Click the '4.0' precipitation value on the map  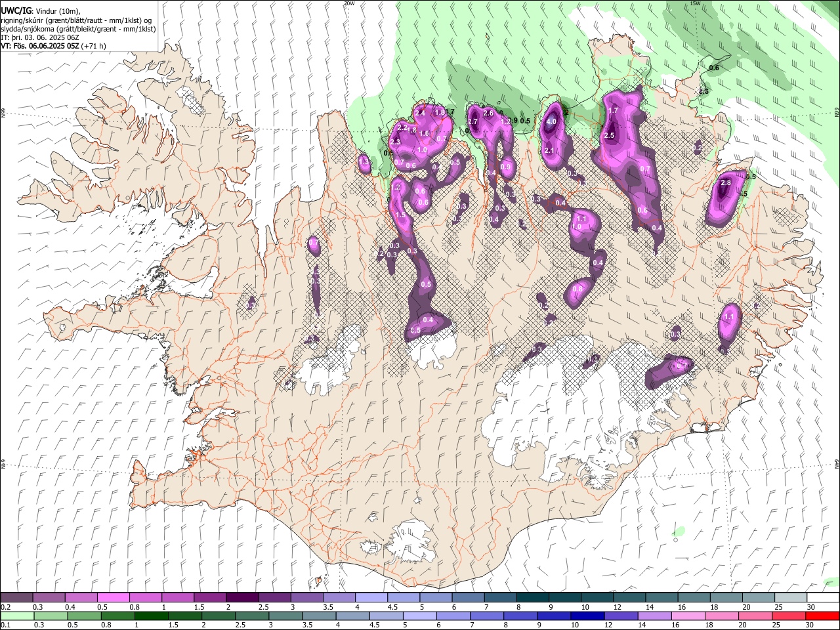click(551, 121)
